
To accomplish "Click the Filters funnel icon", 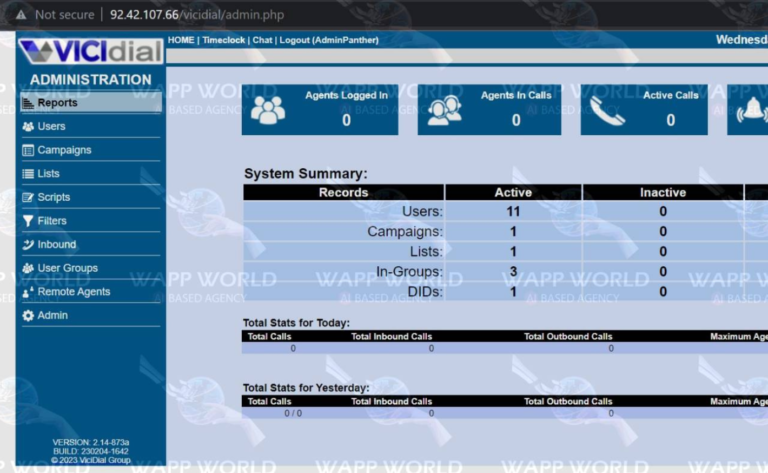I will (28, 221).
